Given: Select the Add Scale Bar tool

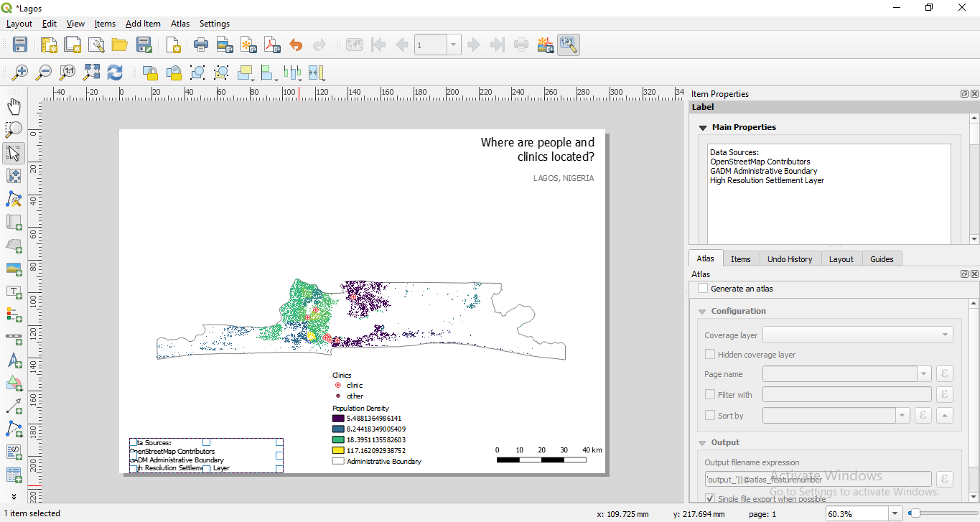Looking at the screenshot, I should (x=14, y=337).
